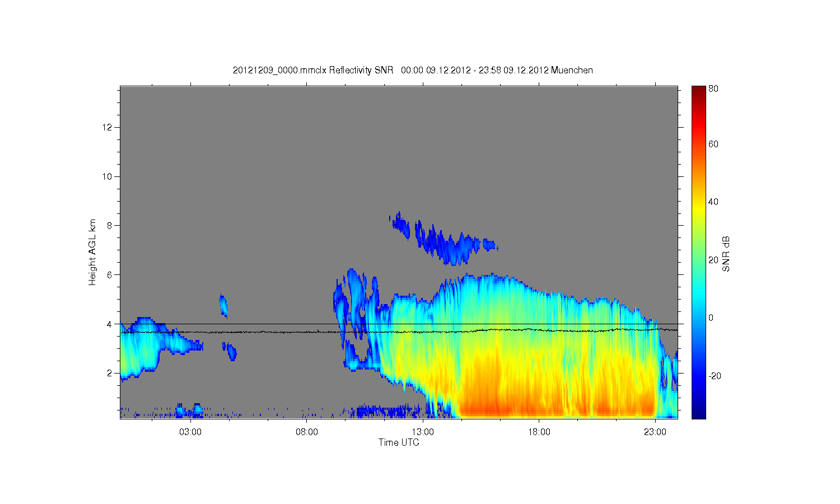Click the 08:00 time tick label

pos(307,432)
